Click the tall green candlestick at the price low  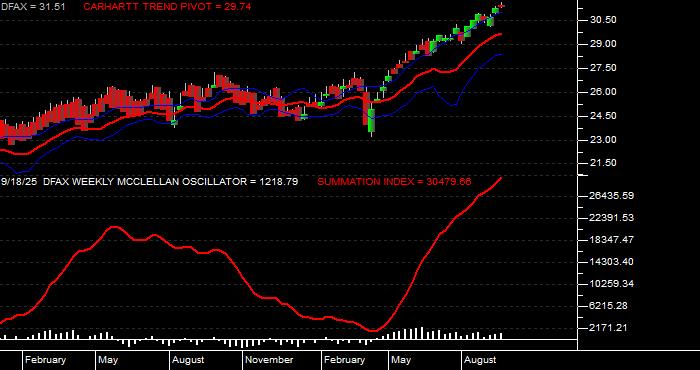click(x=371, y=121)
